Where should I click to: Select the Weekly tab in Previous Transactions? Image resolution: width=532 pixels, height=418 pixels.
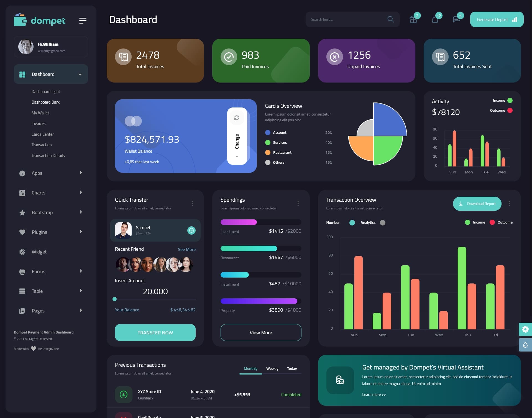click(x=272, y=368)
